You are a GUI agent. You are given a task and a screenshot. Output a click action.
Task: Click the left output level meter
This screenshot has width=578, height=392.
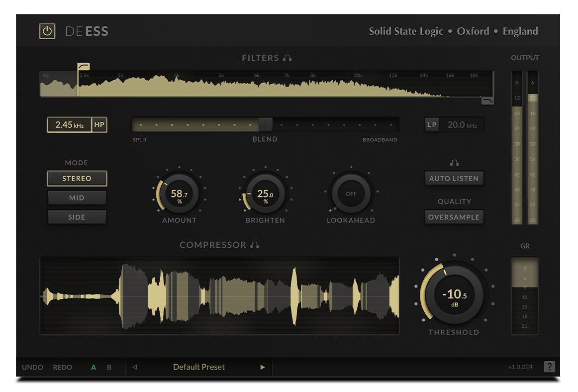(517, 148)
